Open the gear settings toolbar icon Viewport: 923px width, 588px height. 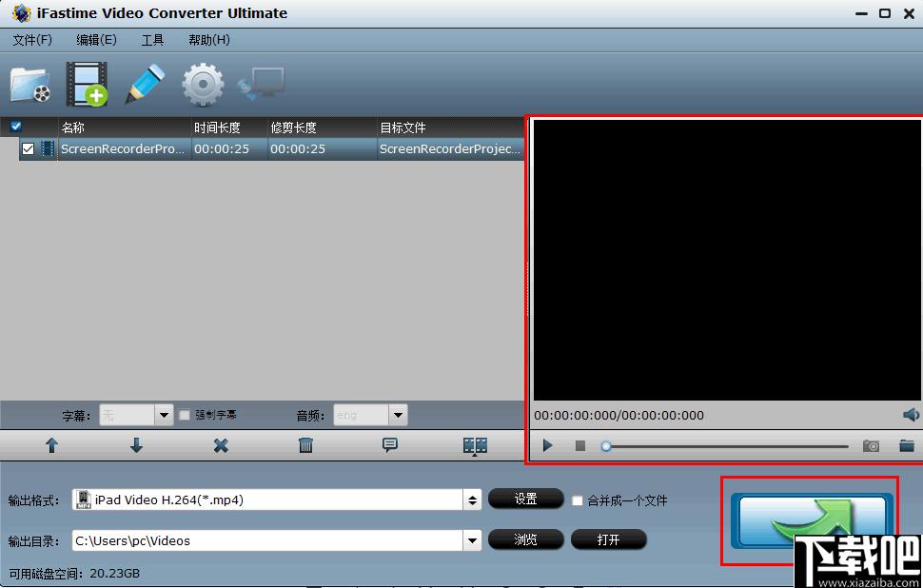[203, 84]
